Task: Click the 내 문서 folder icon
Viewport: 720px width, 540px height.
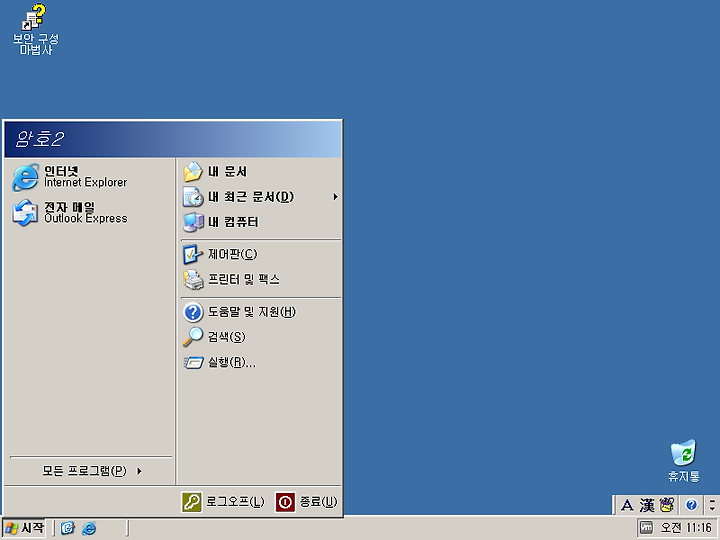Action: [x=193, y=172]
